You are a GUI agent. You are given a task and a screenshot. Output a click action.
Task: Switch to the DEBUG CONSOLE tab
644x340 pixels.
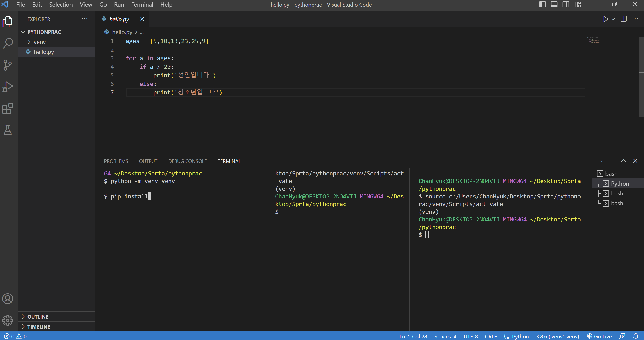[188, 161]
